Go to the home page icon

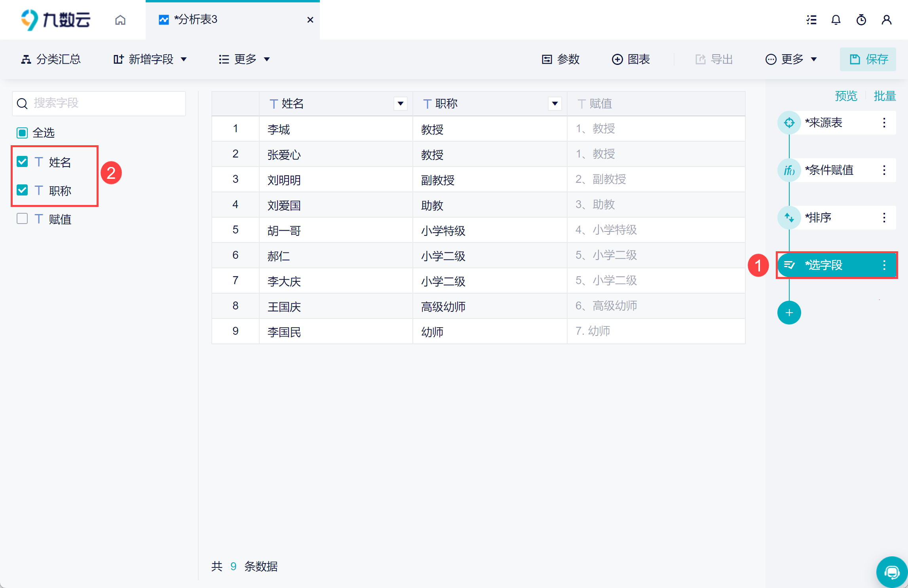(x=120, y=20)
